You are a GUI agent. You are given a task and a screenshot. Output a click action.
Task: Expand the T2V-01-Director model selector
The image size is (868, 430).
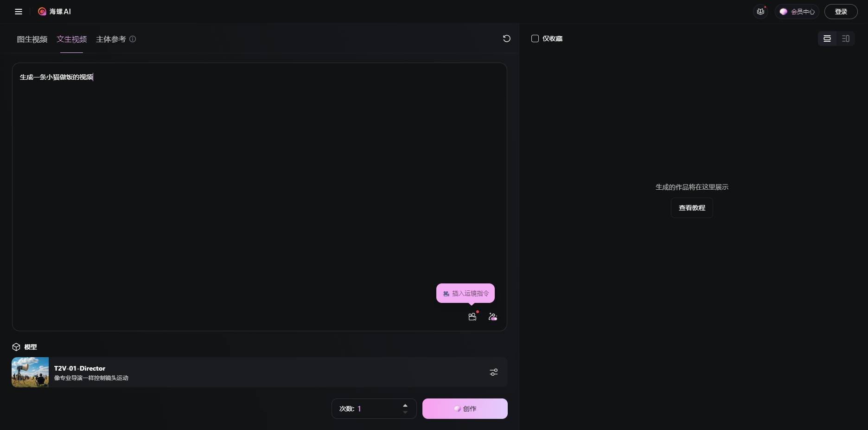(260, 372)
